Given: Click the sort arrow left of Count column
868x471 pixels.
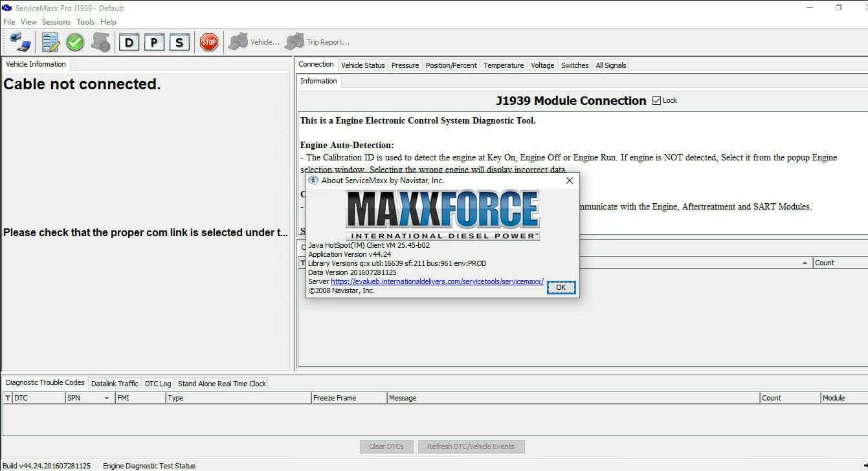Looking at the screenshot, I should (805, 263).
